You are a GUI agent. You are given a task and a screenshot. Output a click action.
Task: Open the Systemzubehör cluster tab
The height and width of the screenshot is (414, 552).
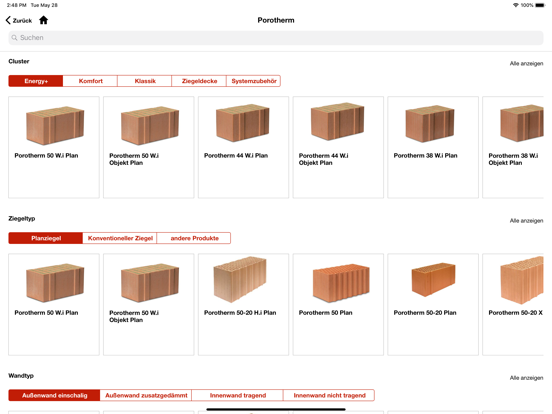253,81
